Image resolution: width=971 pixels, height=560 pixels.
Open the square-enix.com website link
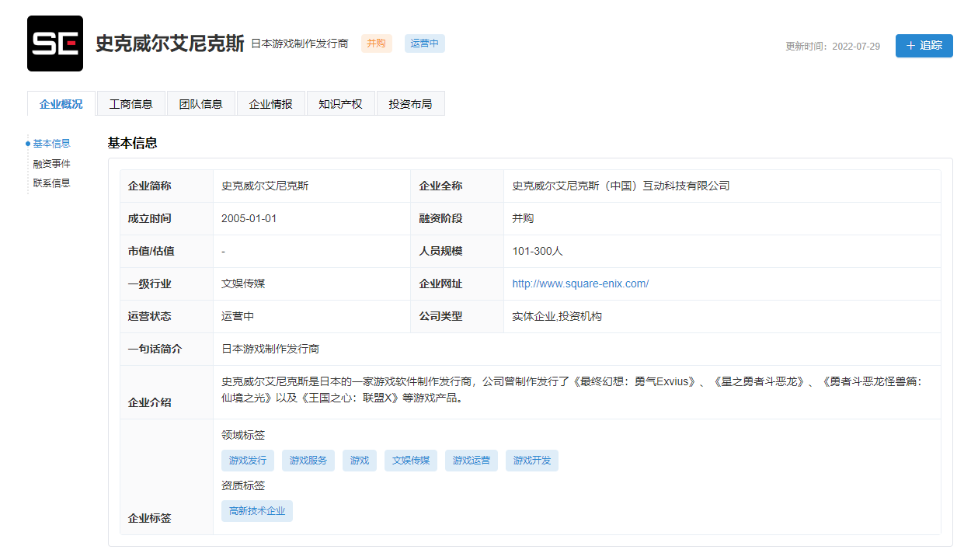pos(580,283)
